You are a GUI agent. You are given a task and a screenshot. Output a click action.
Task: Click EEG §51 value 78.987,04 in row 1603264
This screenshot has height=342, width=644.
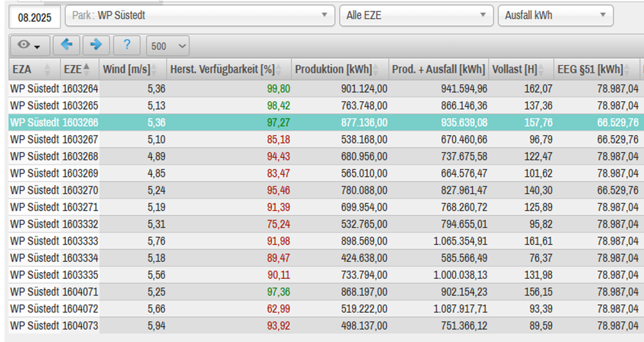pos(618,88)
